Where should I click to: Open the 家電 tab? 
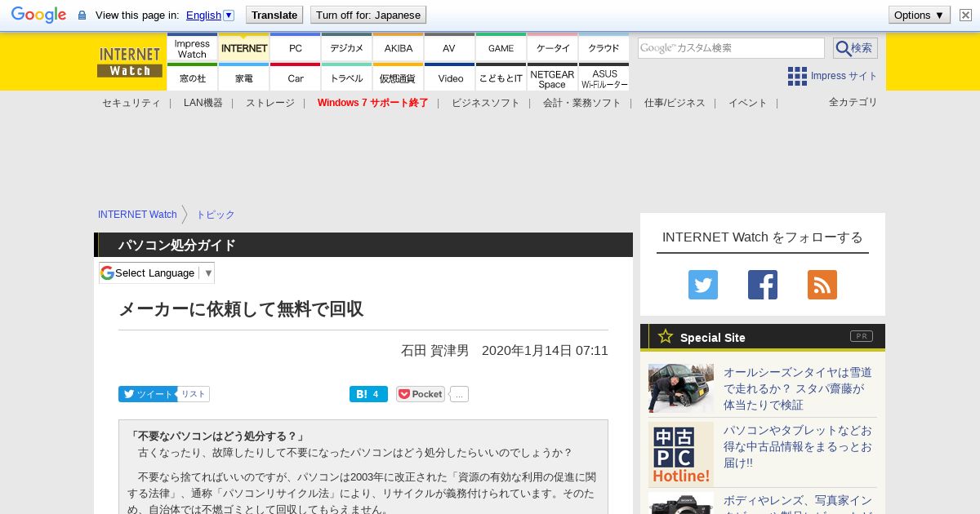point(244,78)
